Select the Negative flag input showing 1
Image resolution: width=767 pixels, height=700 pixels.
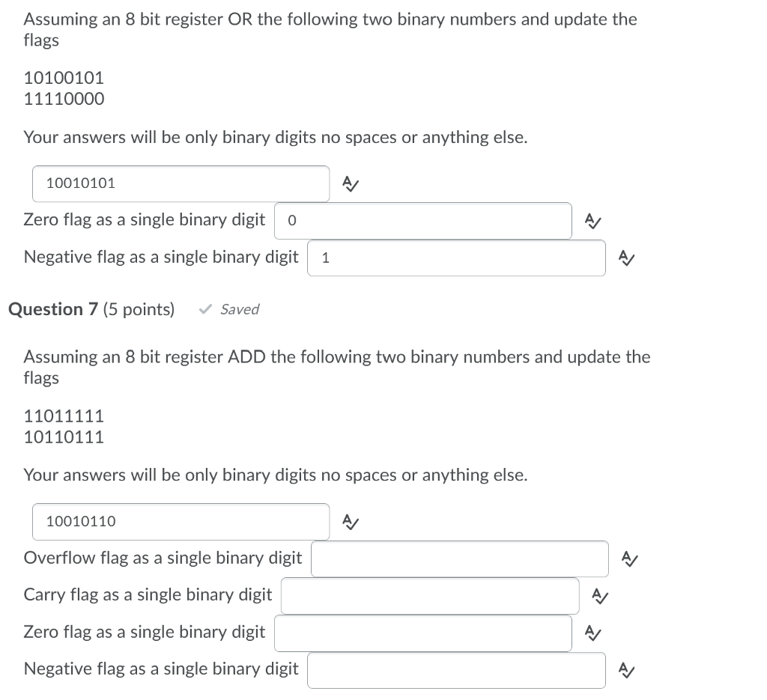click(455, 258)
